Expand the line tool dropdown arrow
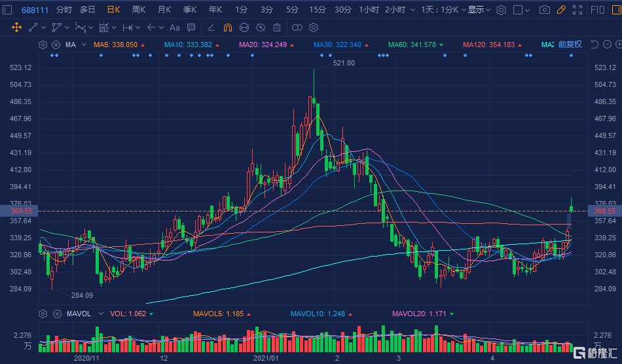This screenshot has width=622, height=364. pyautogui.click(x=43, y=27)
